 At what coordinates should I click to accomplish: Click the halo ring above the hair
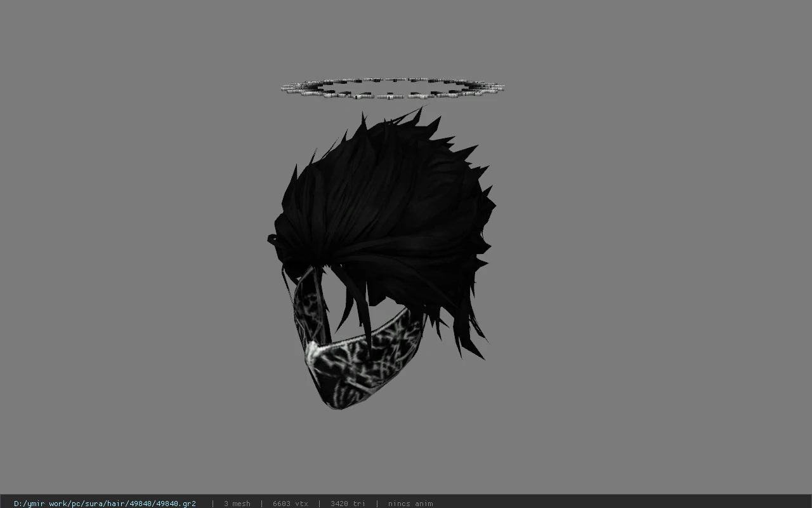[x=393, y=88]
